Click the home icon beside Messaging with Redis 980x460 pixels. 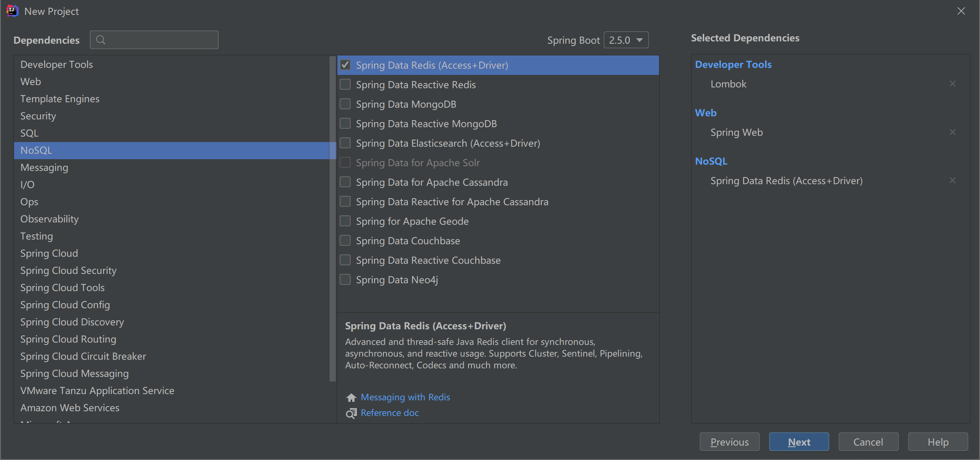click(351, 398)
